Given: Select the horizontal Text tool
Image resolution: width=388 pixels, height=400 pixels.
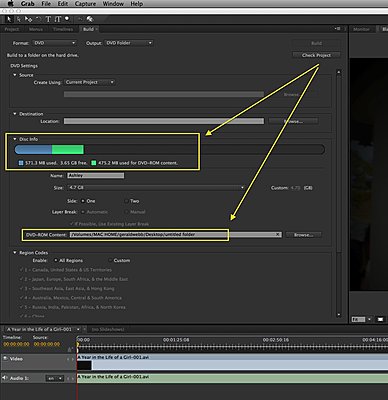Looking at the screenshot, I should click(48, 19).
